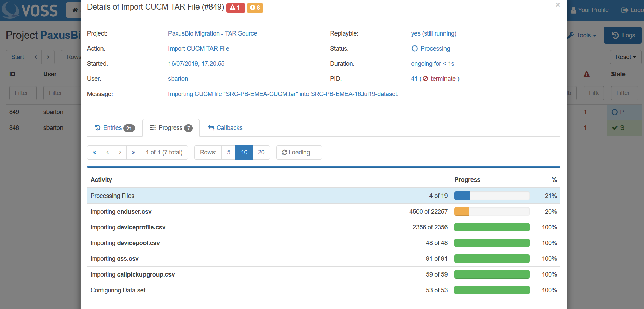Go to previous progress page
The image size is (644, 309).
click(x=108, y=152)
